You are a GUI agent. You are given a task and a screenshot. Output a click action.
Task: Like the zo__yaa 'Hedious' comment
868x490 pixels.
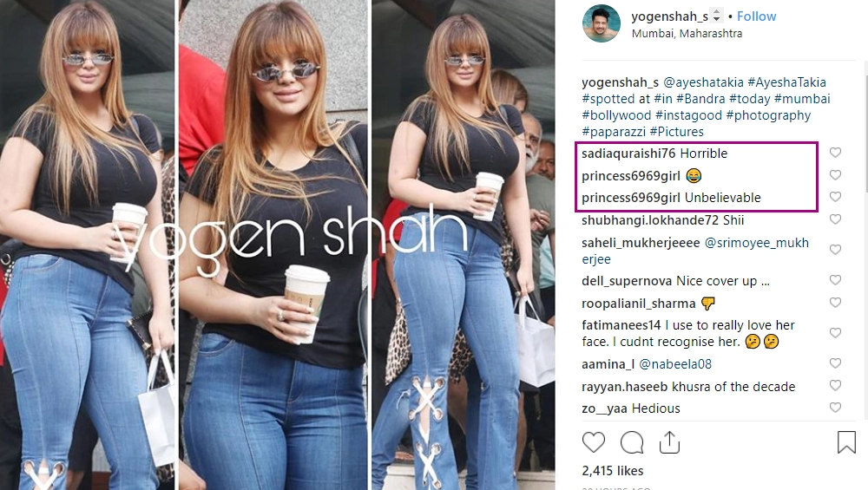coord(835,408)
